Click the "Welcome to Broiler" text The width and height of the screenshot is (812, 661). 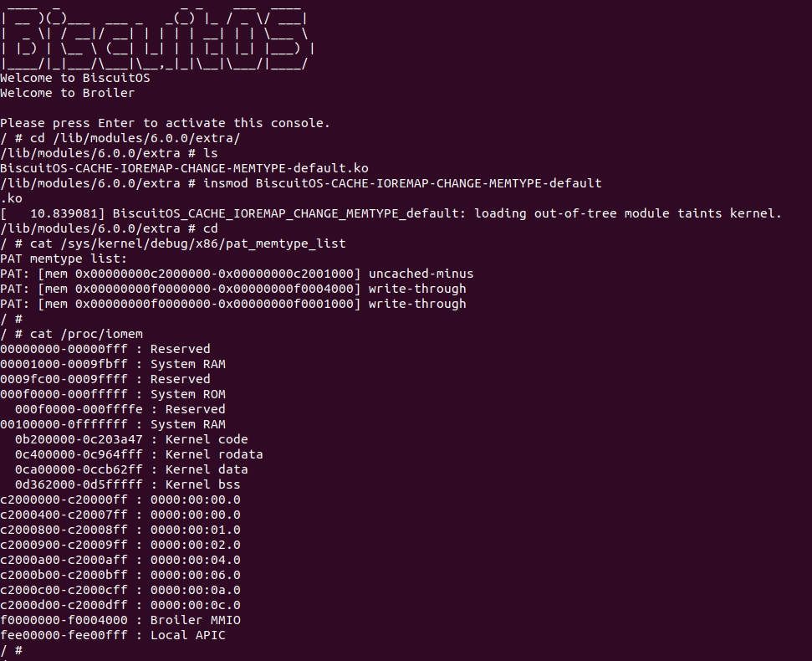click(x=67, y=93)
